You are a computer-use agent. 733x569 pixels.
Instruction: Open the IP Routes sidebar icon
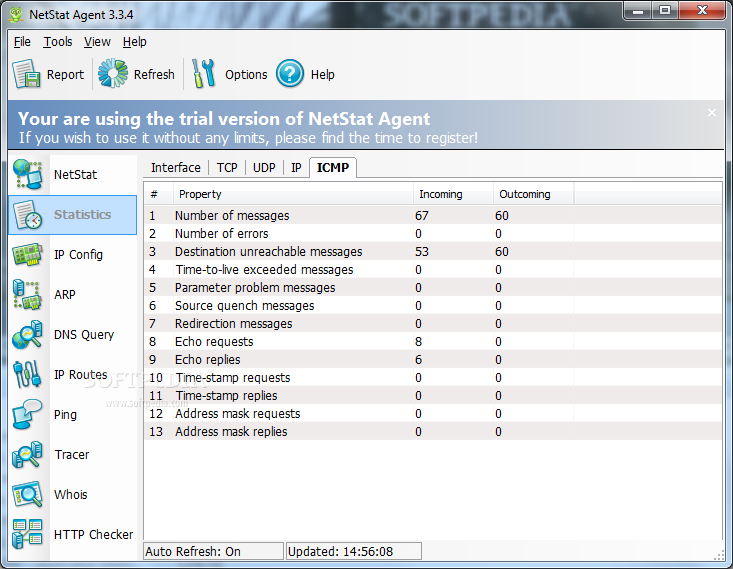click(x=28, y=375)
